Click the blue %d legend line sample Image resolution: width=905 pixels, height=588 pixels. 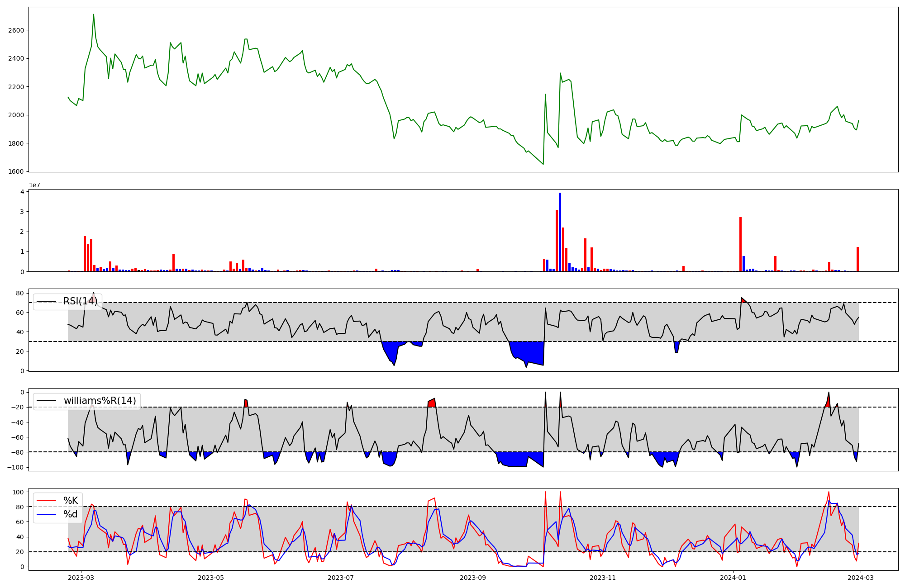46,514
